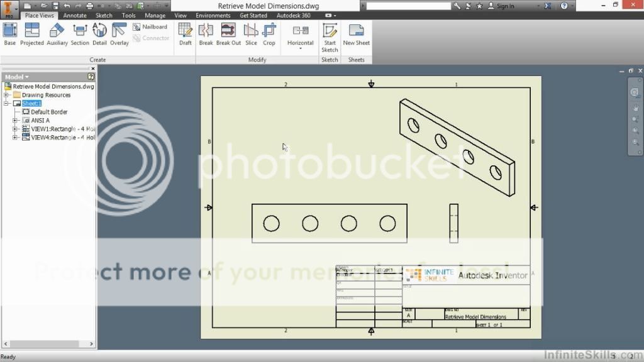
Task: Pick the Slice tool in Modify
Action: click(251, 34)
